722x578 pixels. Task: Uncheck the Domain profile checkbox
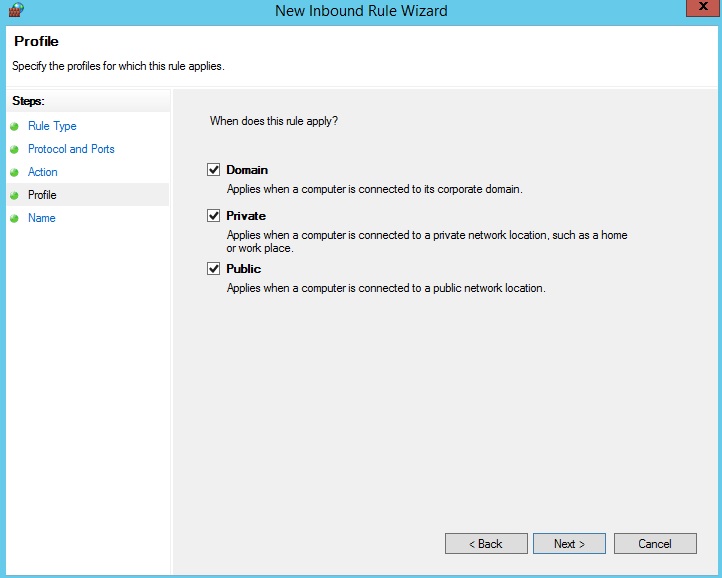pos(213,169)
